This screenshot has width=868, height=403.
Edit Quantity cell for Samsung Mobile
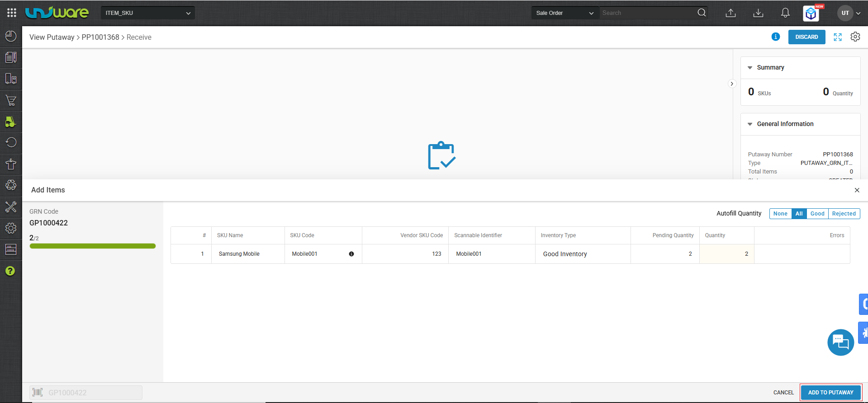coord(726,254)
